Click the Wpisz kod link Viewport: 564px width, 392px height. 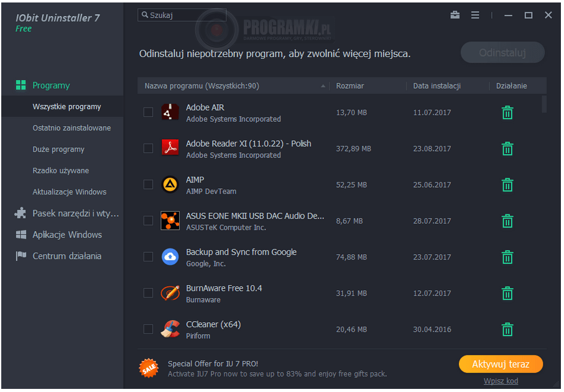point(501,381)
